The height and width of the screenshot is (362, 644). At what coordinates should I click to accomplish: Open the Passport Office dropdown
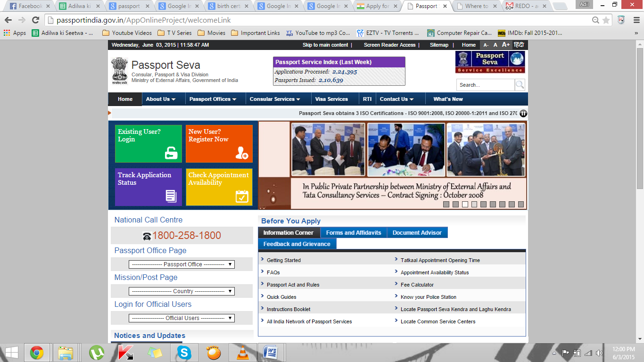coord(182,264)
